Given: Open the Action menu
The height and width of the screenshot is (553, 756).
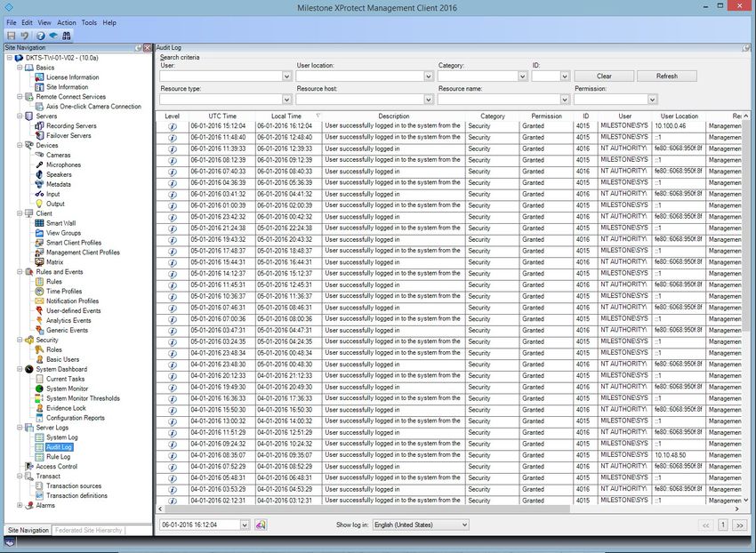Looking at the screenshot, I should (67, 22).
